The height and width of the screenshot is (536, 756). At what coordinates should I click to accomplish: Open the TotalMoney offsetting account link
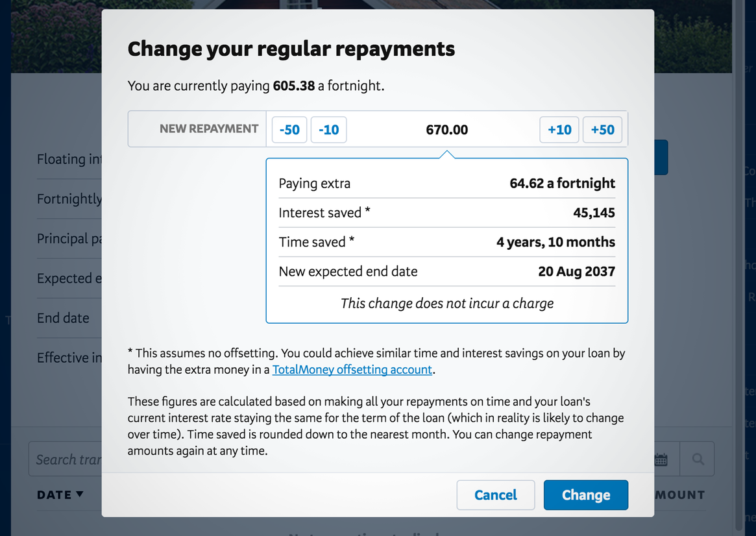[352, 370]
